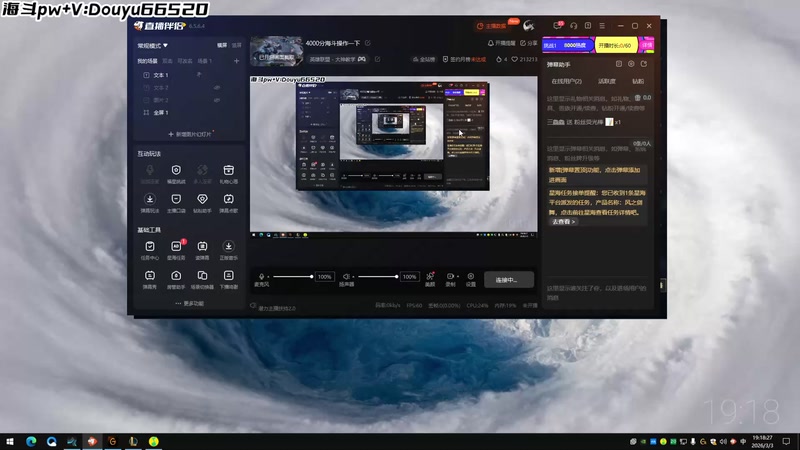Expand the 录制 record options arrow
Image resolution: width=800 pixels, height=450 pixels.
(x=458, y=277)
